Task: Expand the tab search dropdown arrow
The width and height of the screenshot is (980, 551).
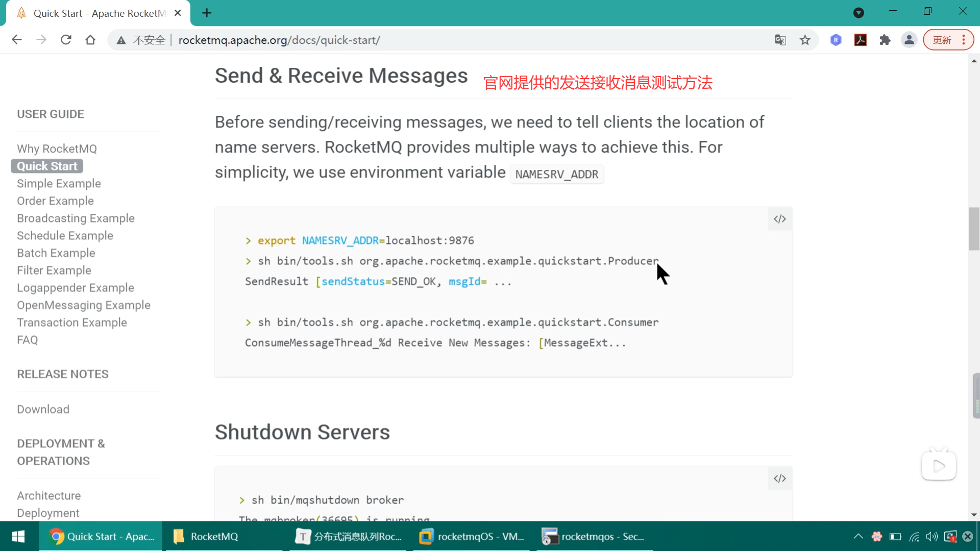Action: click(x=859, y=13)
